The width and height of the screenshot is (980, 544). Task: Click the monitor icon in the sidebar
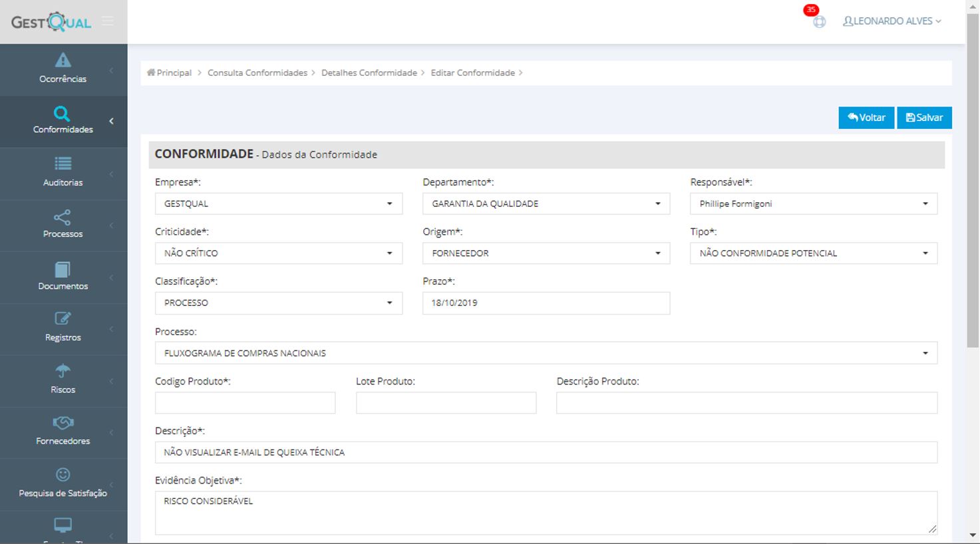click(x=63, y=525)
